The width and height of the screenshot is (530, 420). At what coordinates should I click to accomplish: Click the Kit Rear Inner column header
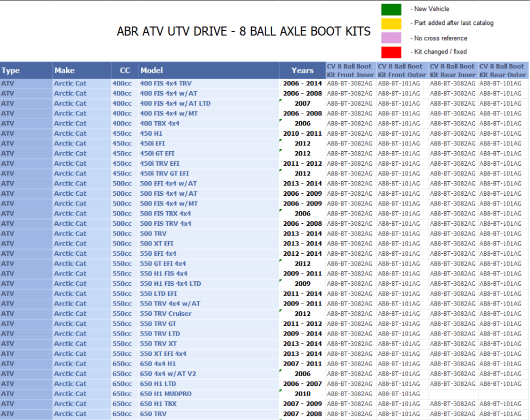(x=452, y=70)
